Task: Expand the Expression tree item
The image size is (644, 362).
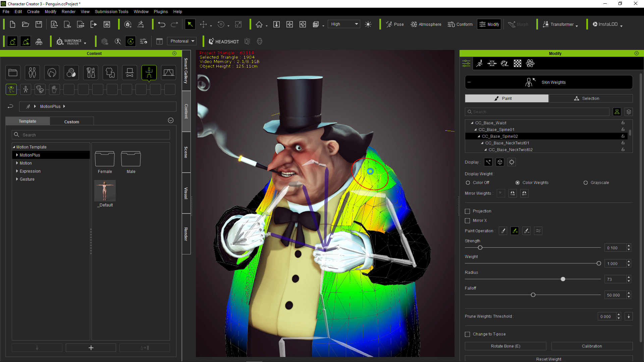Action: (17, 171)
